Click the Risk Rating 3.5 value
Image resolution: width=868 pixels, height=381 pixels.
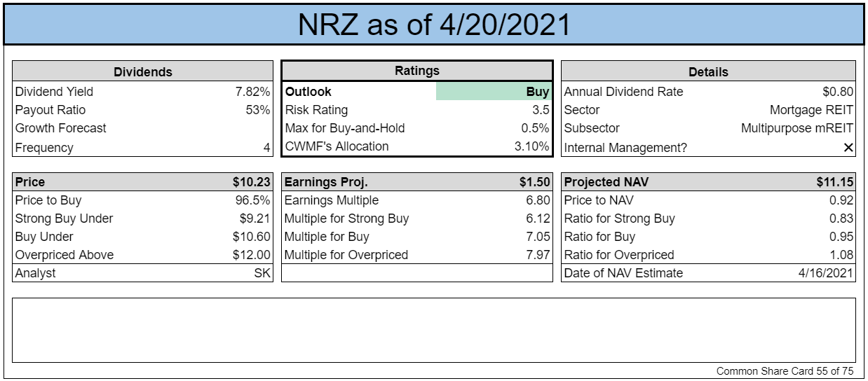click(x=541, y=110)
